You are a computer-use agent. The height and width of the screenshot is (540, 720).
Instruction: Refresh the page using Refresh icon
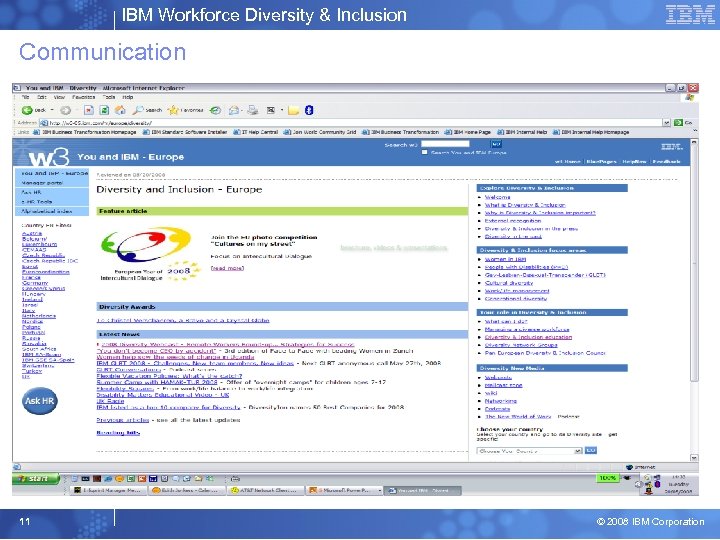[x=104, y=110]
